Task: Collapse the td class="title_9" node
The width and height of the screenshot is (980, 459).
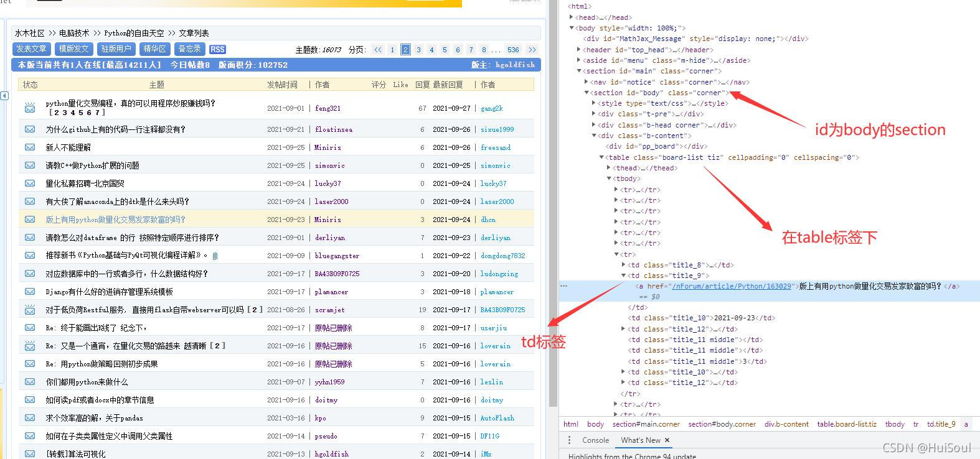Action: tap(624, 276)
